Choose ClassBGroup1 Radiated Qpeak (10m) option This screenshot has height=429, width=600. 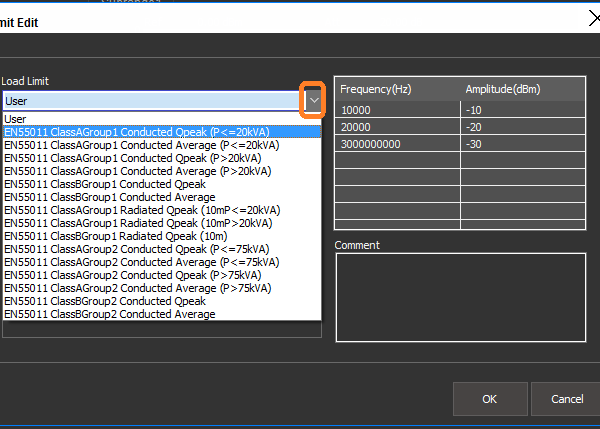pyautogui.click(x=117, y=236)
